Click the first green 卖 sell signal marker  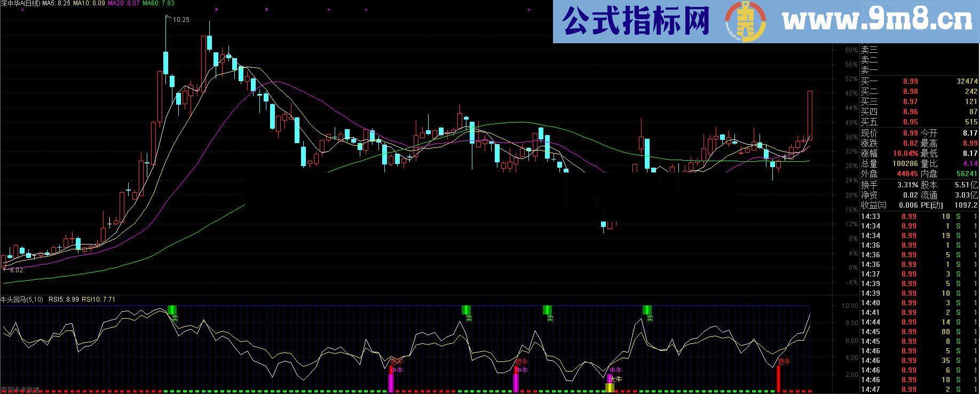click(172, 310)
